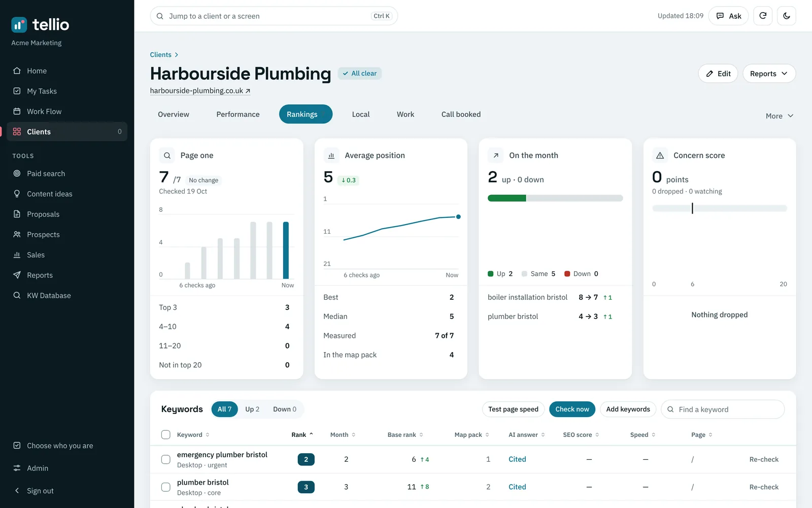Sort by SEO score column
The width and height of the screenshot is (812, 508).
tap(581, 435)
